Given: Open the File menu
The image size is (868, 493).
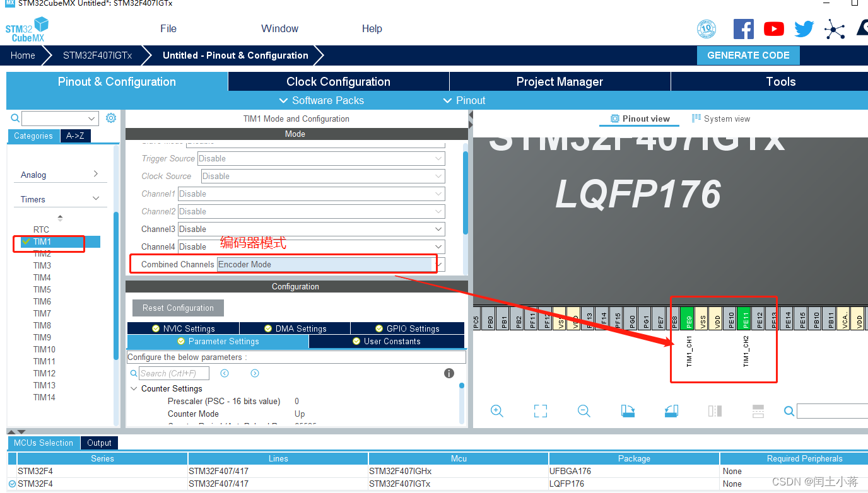Looking at the screenshot, I should point(168,28).
